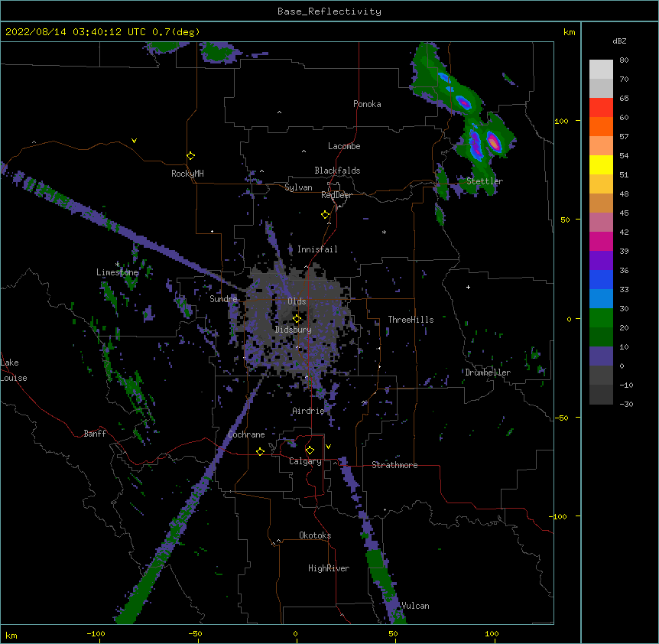The image size is (659, 644).
Task: Select the Innisfail town label
Action: [x=317, y=249]
